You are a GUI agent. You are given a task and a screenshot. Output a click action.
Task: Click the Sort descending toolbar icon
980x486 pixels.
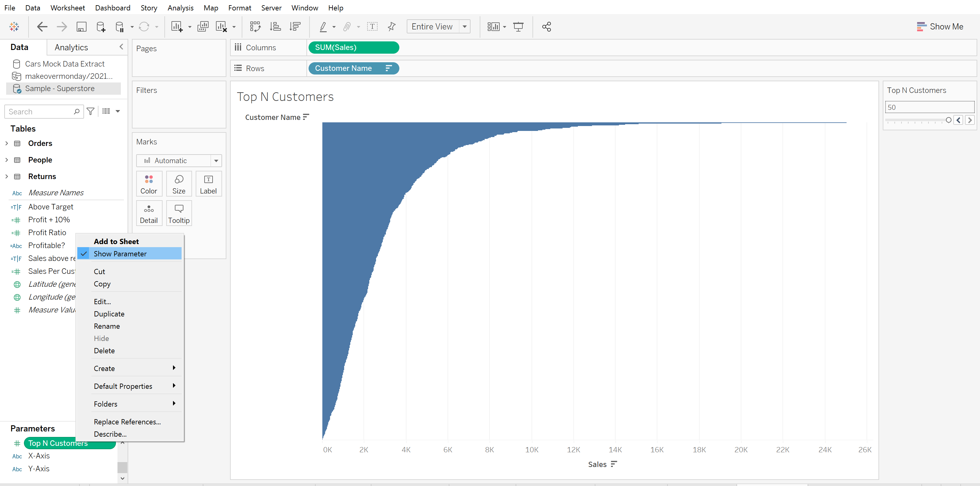[295, 27]
